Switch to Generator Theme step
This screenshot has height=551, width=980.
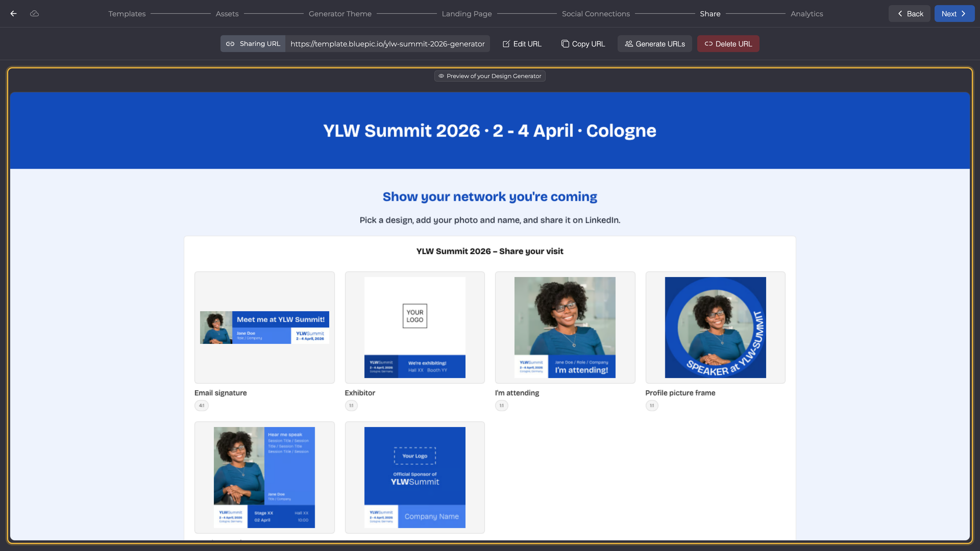(340, 14)
